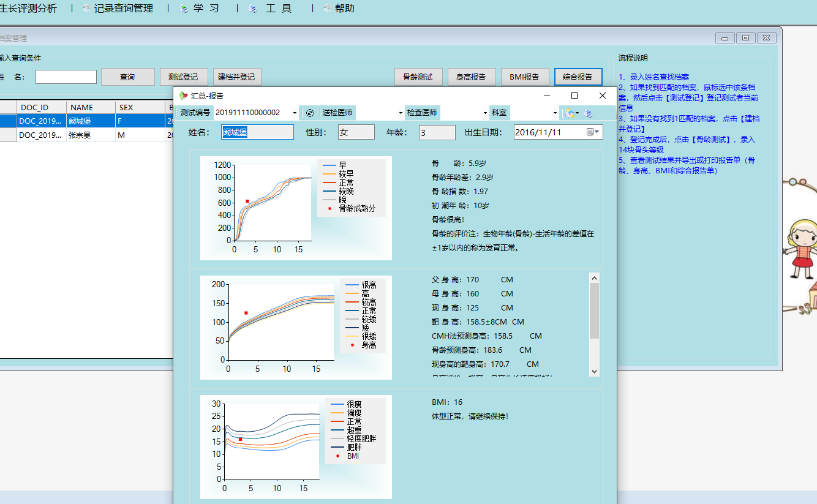Image resolution: width=817 pixels, height=504 pixels.
Task: Open the BMI报告 button
Action: 525,77
